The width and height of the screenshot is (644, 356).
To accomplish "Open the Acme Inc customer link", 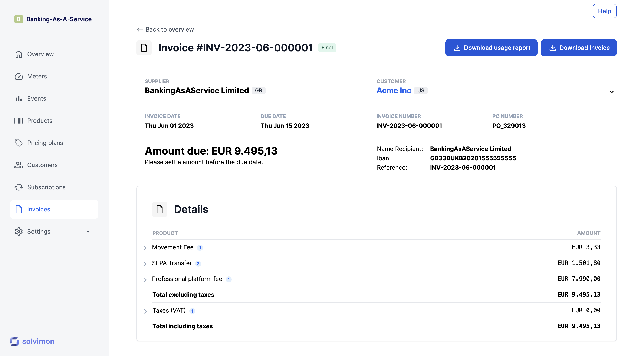I will pyautogui.click(x=394, y=90).
